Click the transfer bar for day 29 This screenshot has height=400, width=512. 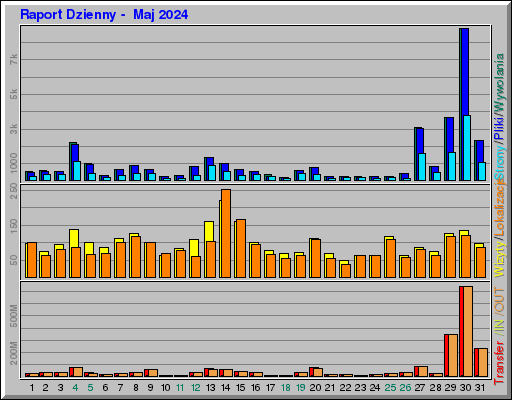click(451, 355)
